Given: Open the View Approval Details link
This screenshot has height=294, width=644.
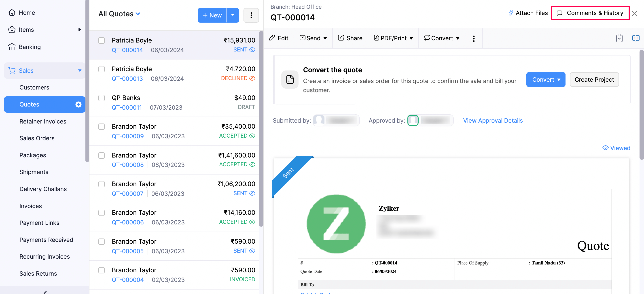Looking at the screenshot, I should click(493, 120).
